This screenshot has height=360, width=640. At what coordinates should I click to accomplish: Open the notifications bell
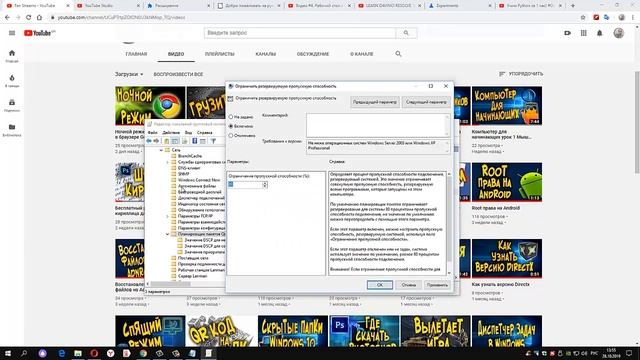click(600, 33)
